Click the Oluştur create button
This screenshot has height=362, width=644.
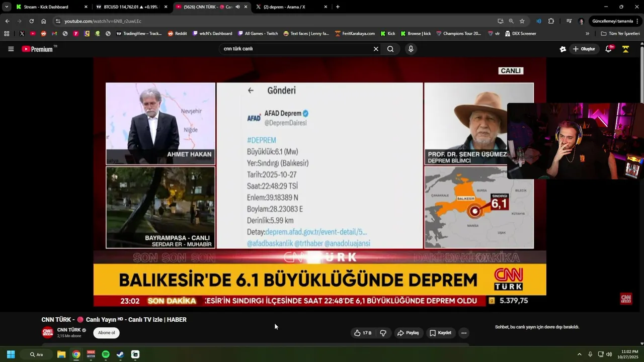[x=583, y=49]
